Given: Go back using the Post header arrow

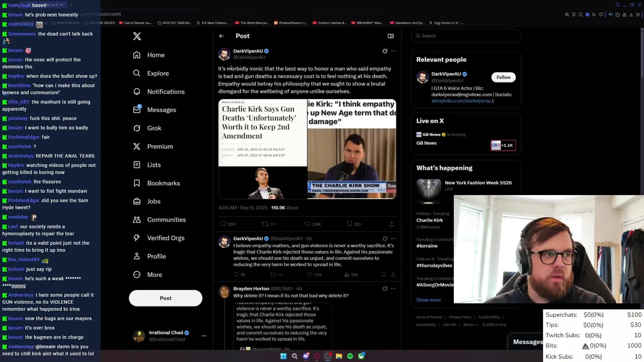Looking at the screenshot, I should [x=221, y=36].
